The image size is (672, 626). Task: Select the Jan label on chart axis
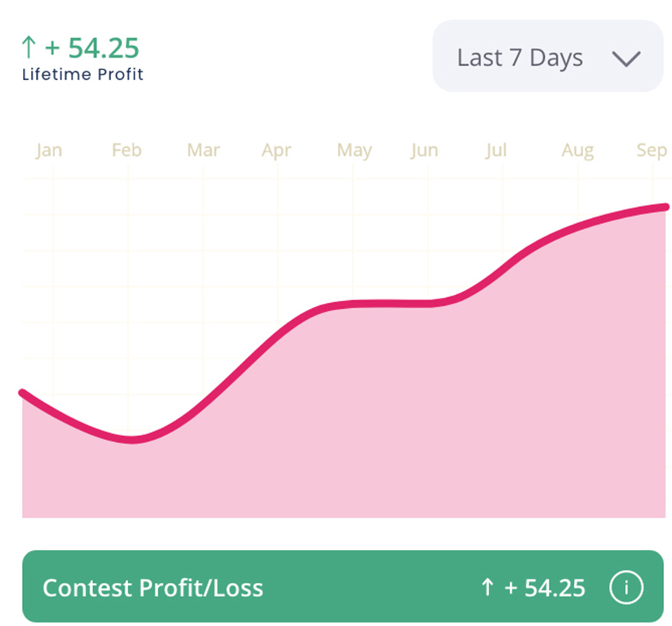click(49, 150)
